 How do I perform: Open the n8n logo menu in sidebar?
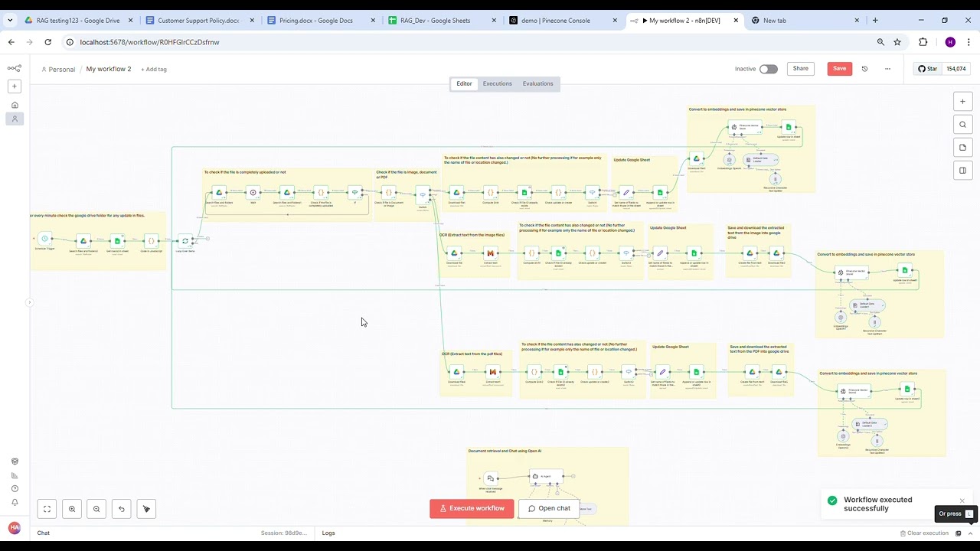click(x=14, y=68)
